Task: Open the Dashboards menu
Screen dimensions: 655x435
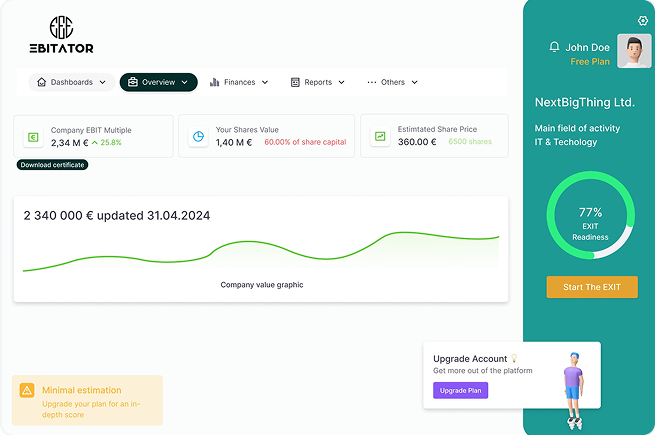Action: point(71,82)
